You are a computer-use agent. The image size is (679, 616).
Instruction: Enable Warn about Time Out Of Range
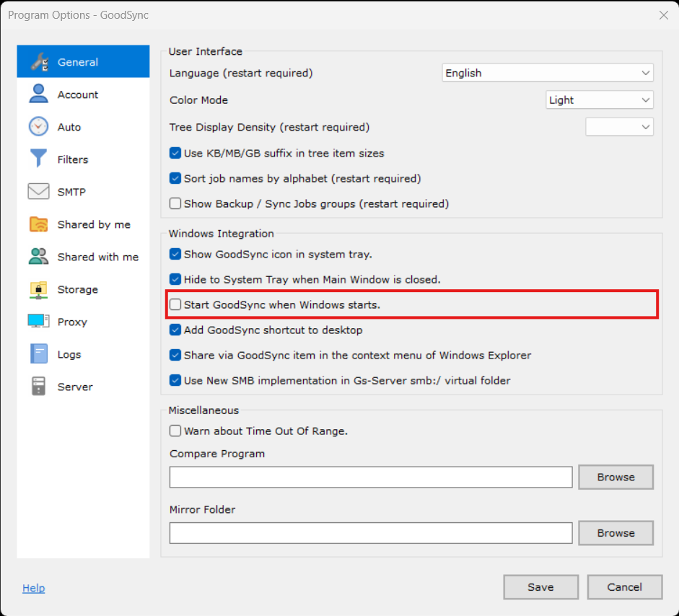175,431
